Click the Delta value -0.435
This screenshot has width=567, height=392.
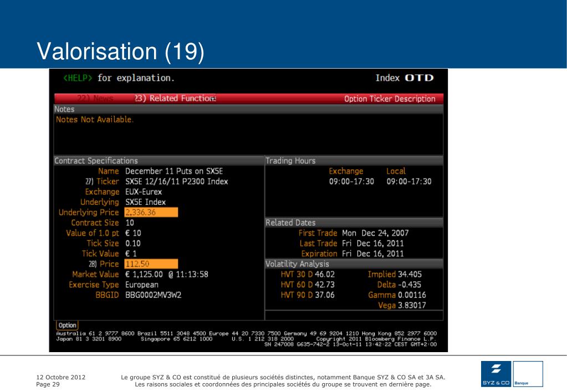(410, 285)
